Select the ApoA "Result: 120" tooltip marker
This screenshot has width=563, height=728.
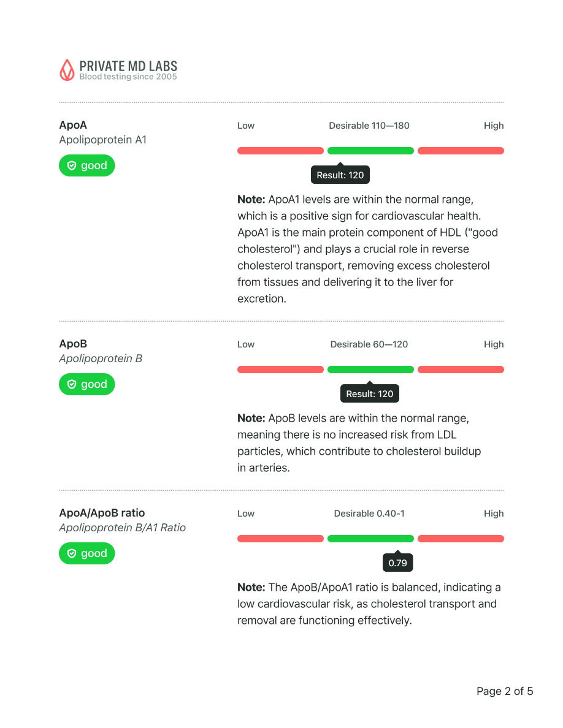point(340,175)
